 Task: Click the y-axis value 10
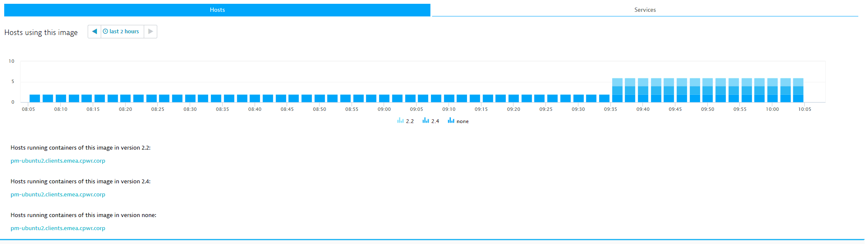click(11, 61)
